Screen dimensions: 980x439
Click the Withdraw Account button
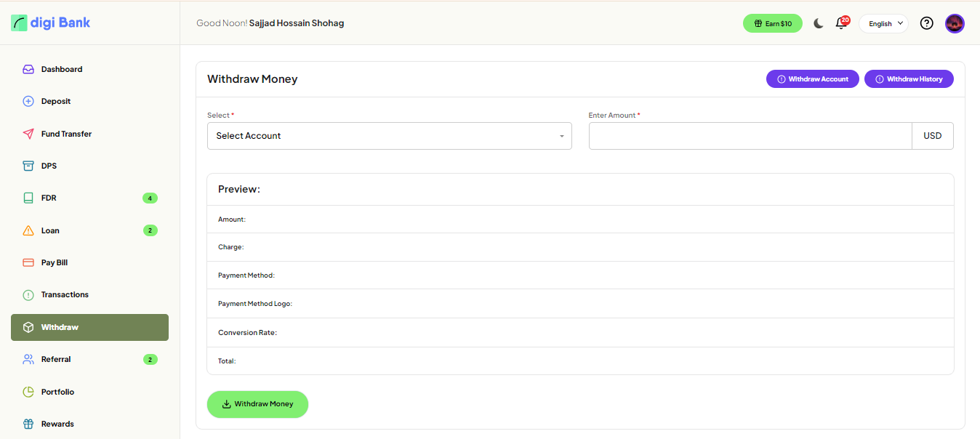[x=812, y=79]
